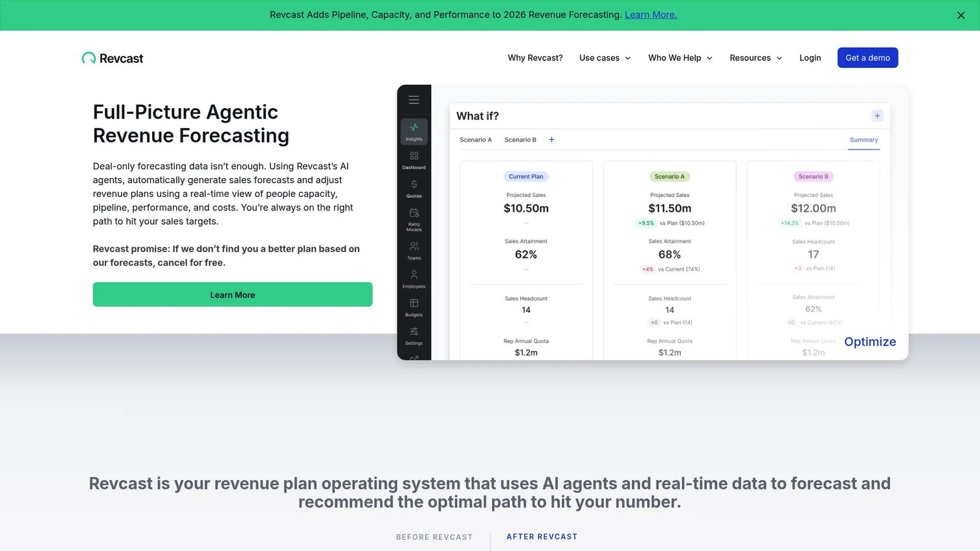
Task: Open the Dashboard sidebar icon
Action: tap(414, 160)
